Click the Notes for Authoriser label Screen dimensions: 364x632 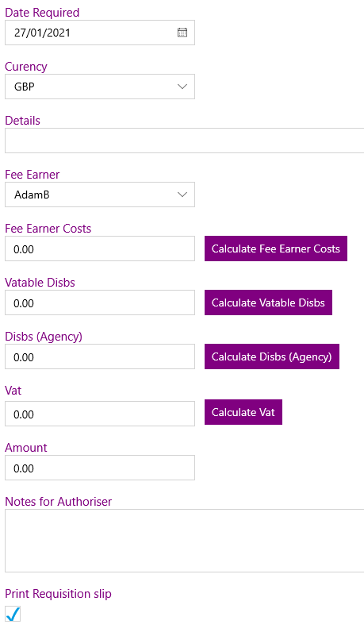[x=59, y=502]
